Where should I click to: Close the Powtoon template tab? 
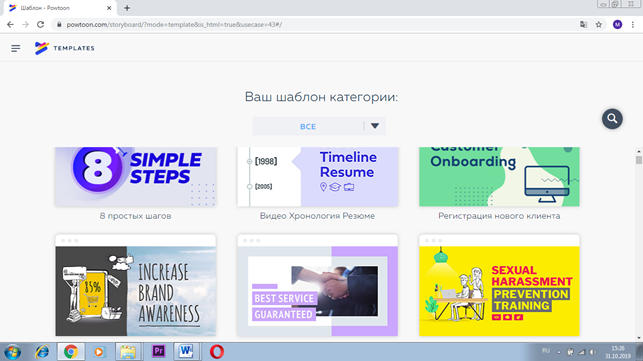click(x=109, y=8)
